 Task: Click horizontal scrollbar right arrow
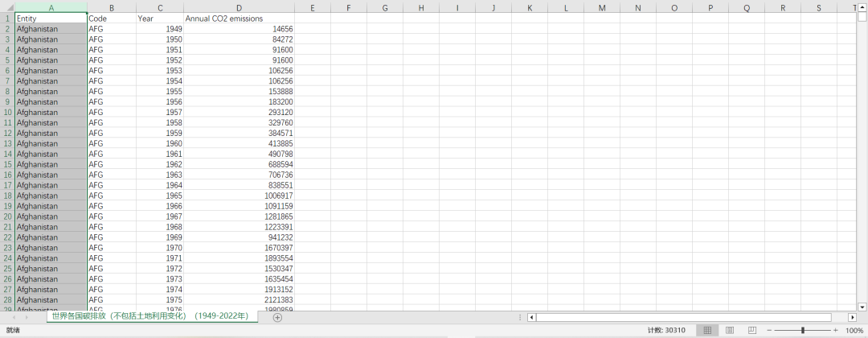click(853, 318)
